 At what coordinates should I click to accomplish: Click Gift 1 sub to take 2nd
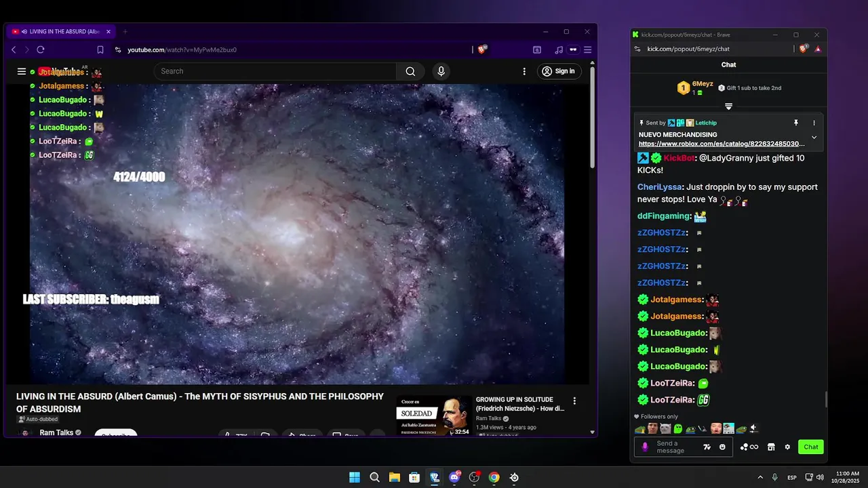749,88
